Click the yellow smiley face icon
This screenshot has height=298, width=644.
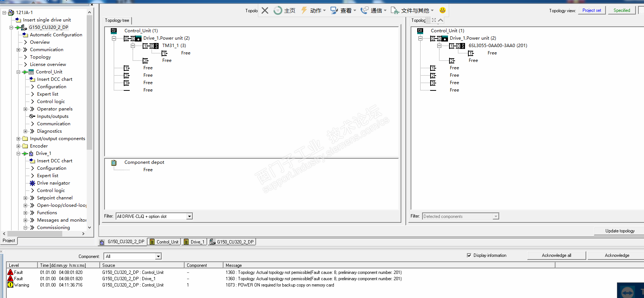[x=442, y=10]
